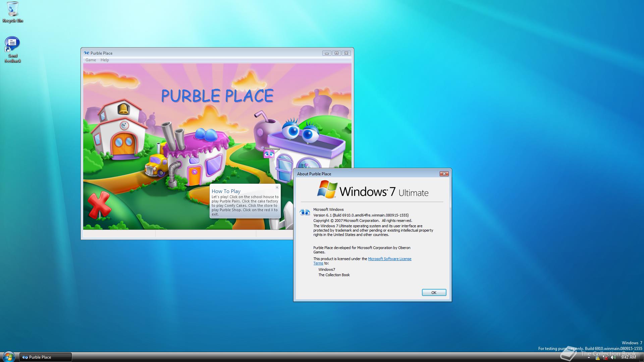Image resolution: width=644 pixels, height=362 pixels.
Task: Click the How To Play heading
Action: [226, 191]
